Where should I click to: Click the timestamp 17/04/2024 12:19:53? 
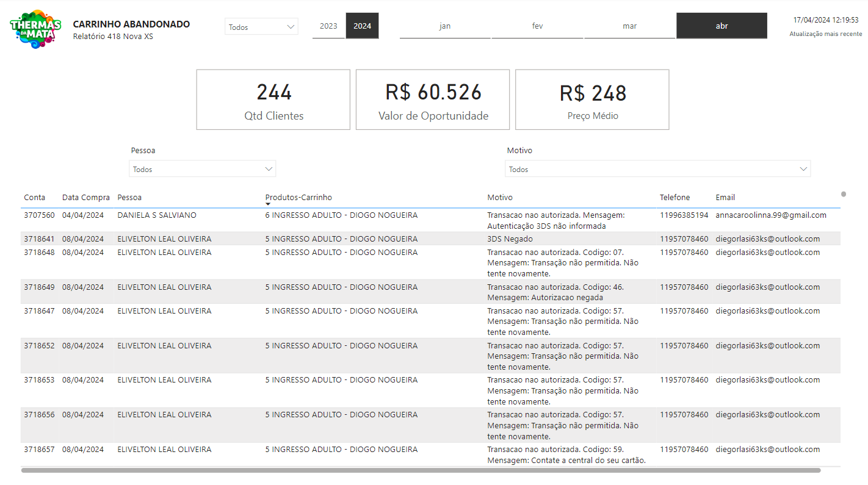coord(826,20)
